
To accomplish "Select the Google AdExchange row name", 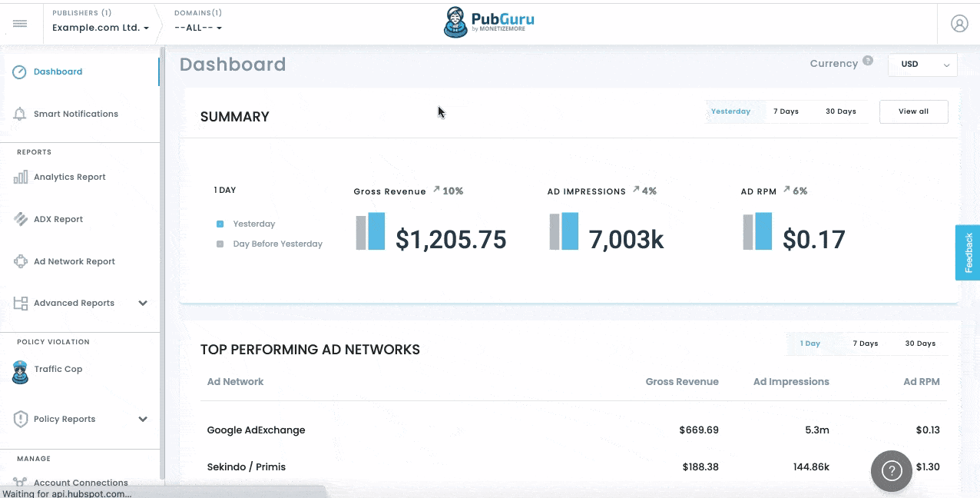I will [x=256, y=430].
